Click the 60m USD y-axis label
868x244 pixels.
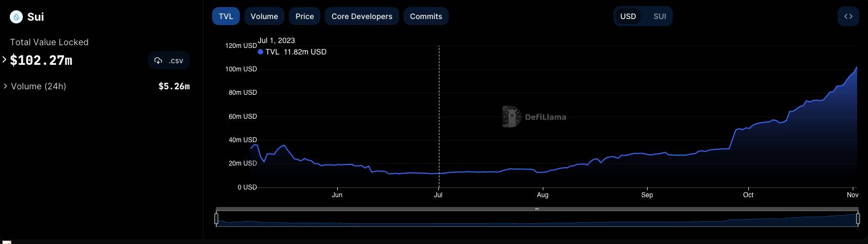coord(243,117)
